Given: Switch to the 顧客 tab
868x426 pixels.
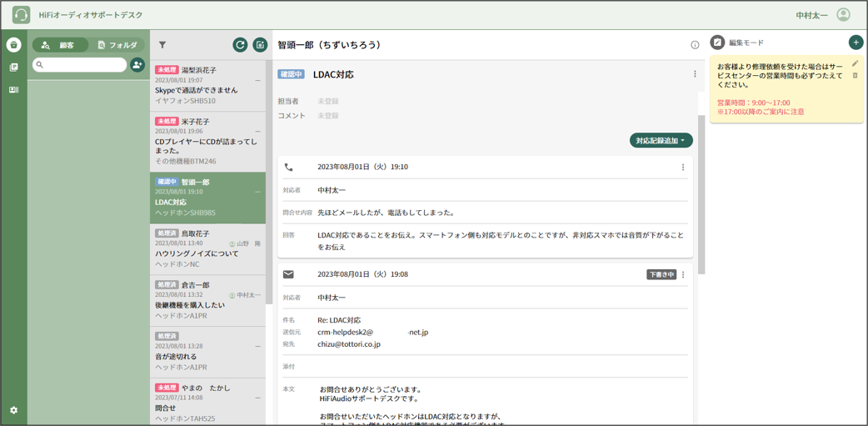Looking at the screenshot, I should point(58,45).
